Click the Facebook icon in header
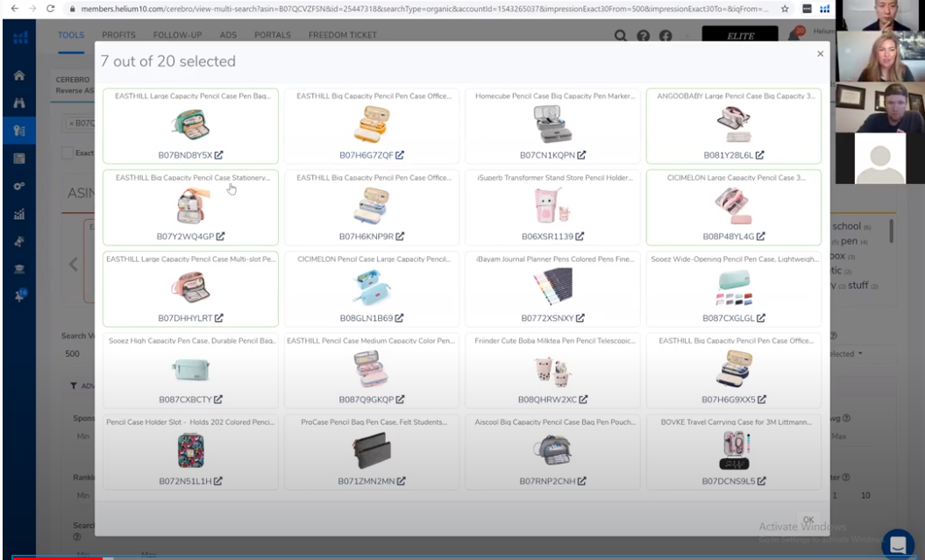925x560 pixels. coord(665,35)
